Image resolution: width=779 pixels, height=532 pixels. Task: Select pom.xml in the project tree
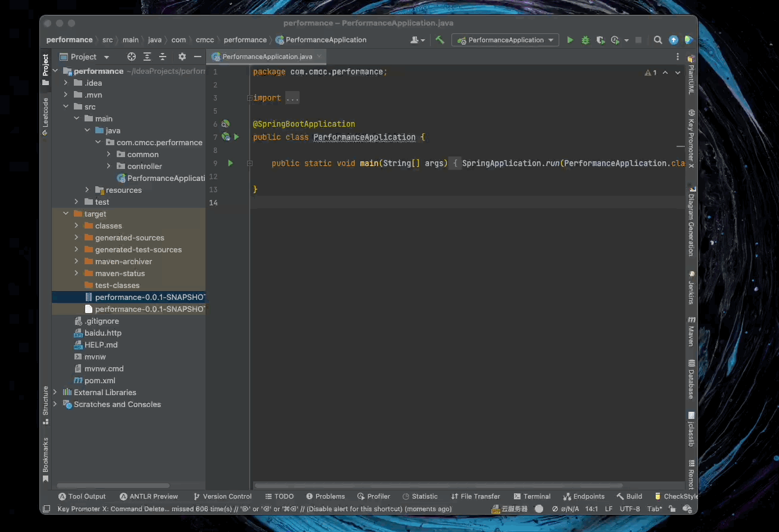99,381
